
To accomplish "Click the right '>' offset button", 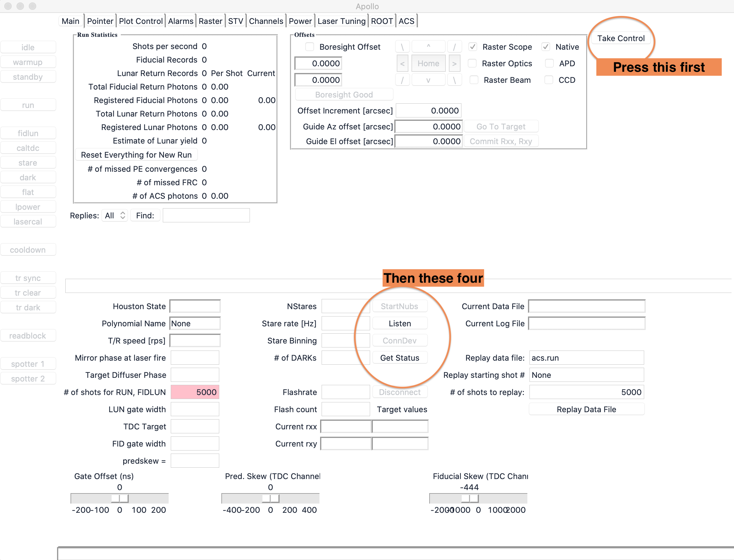I will pos(454,63).
